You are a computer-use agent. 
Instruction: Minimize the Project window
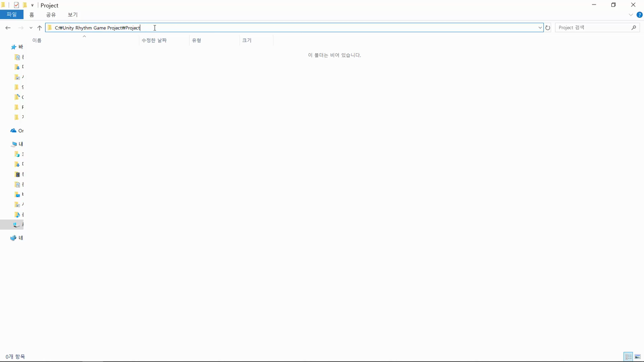click(594, 5)
